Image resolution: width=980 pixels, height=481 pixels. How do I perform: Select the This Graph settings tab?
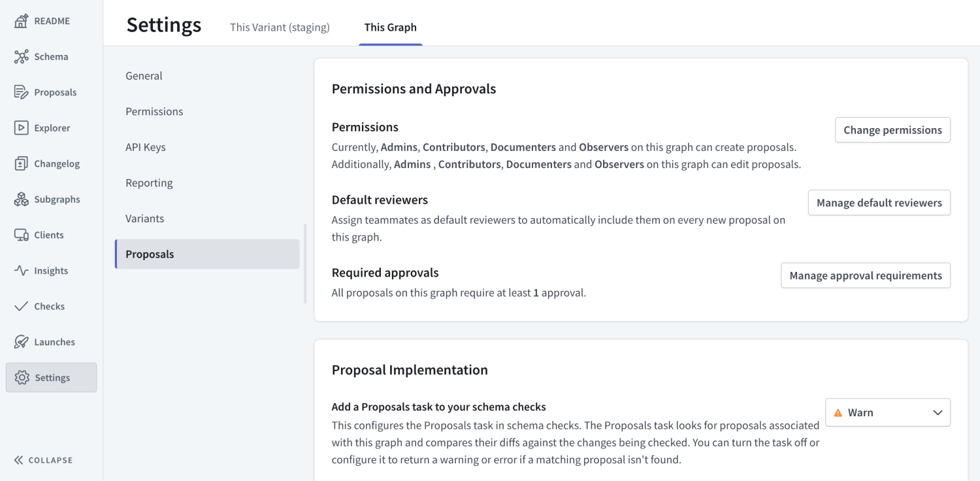pyautogui.click(x=390, y=27)
